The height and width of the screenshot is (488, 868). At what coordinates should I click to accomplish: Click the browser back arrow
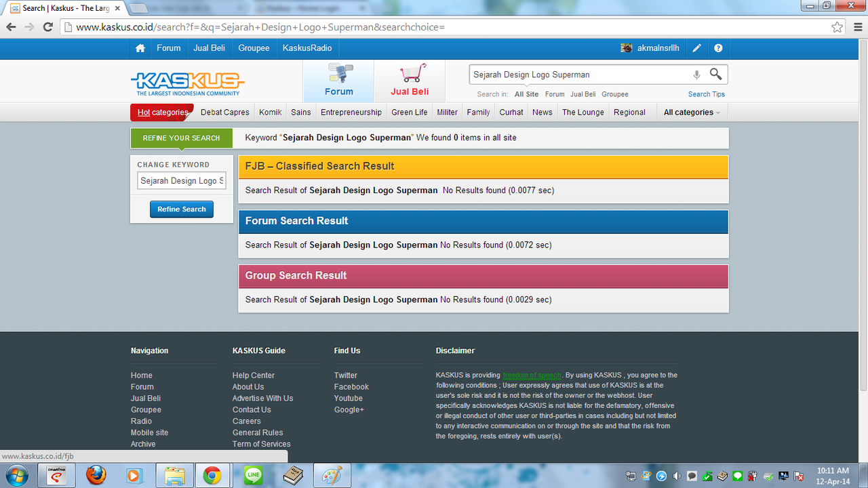pyautogui.click(x=11, y=27)
